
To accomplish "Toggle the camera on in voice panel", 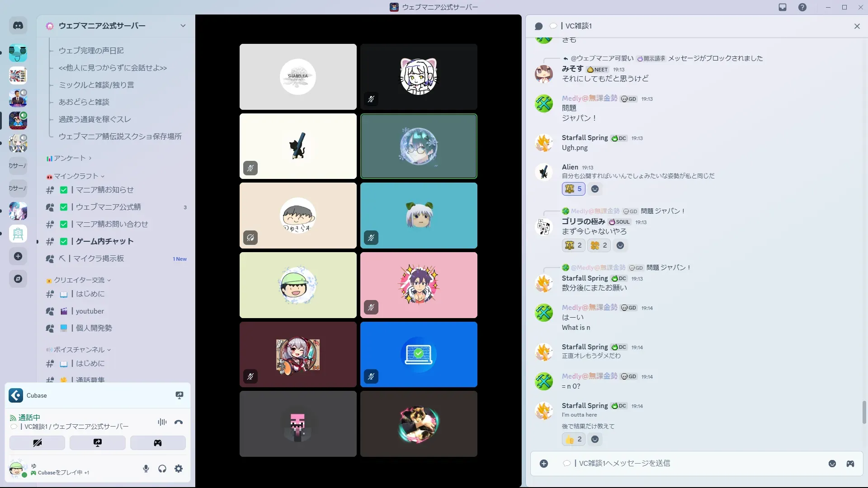I will point(37,443).
